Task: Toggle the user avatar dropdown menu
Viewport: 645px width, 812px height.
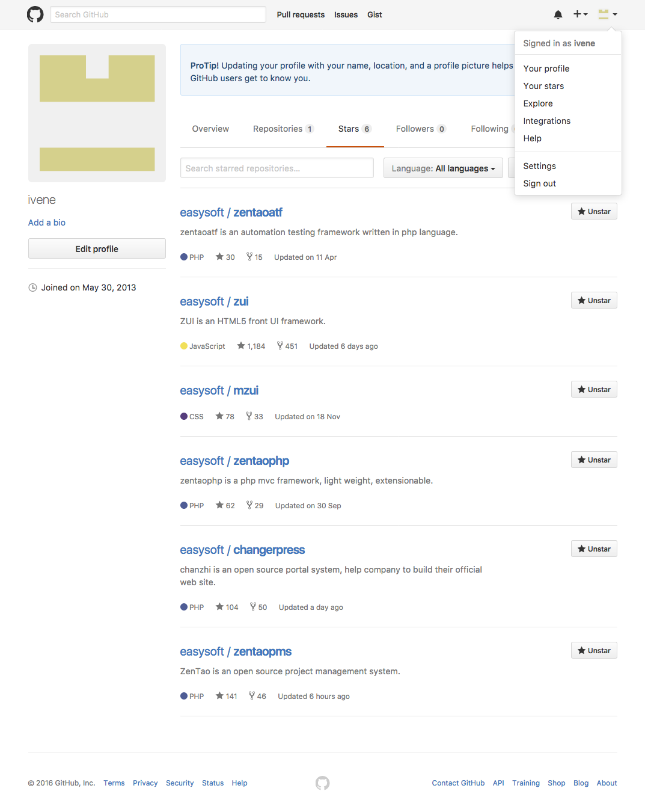Action: tap(608, 14)
